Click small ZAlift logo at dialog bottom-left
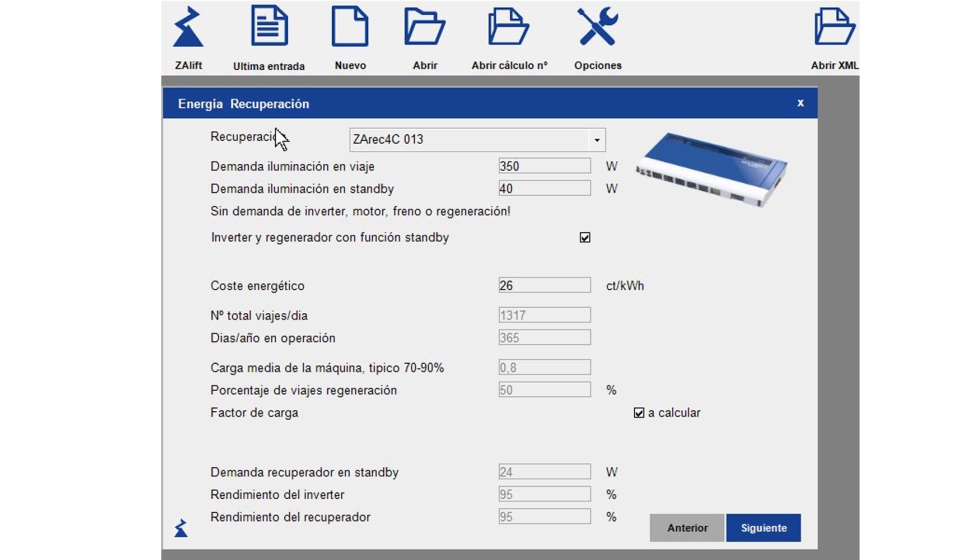The image size is (980, 560). (x=181, y=527)
